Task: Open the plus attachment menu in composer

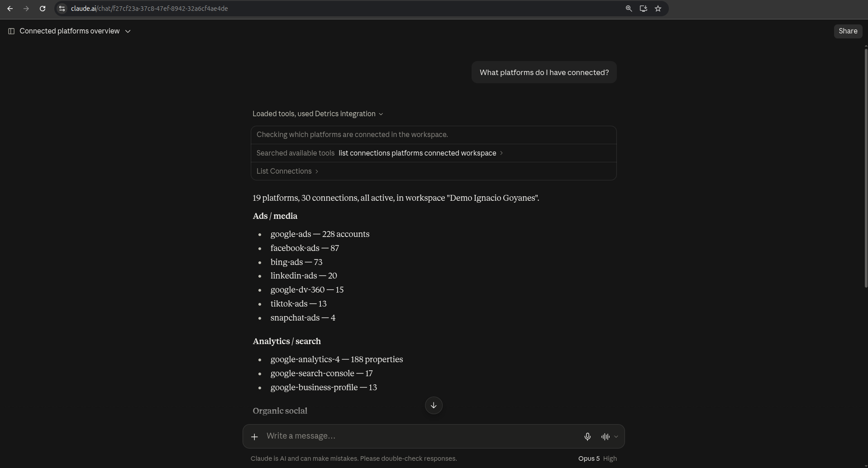Action: 254,436
